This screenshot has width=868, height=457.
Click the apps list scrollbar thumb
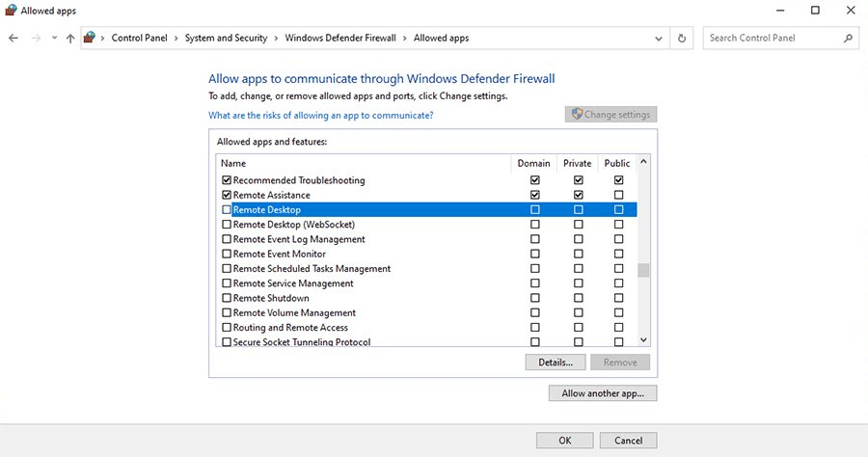[643, 270]
